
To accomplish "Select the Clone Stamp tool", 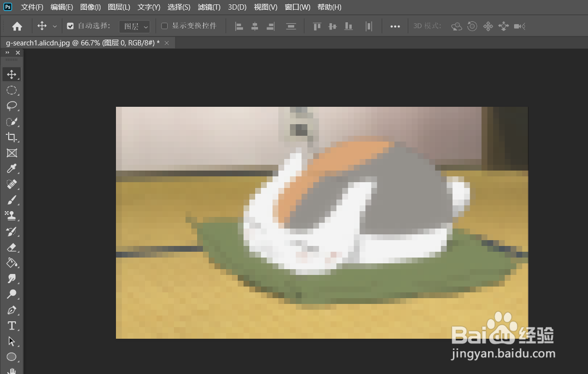I will pyautogui.click(x=12, y=216).
